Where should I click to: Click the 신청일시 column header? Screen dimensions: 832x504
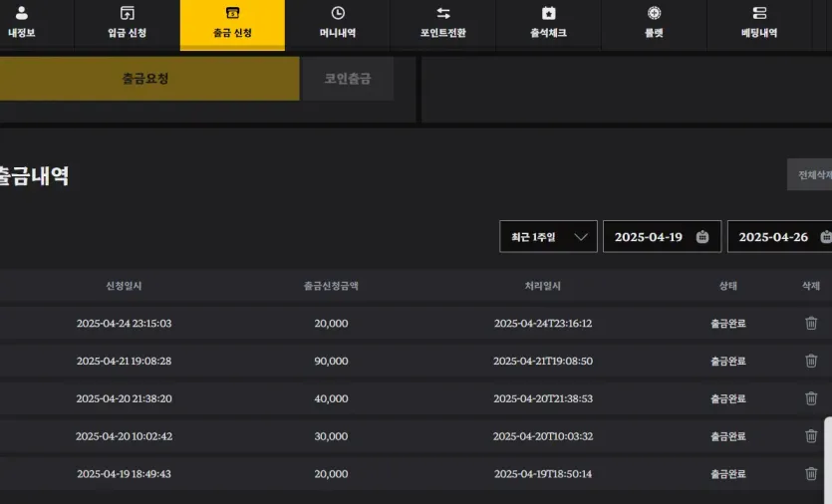coord(124,286)
